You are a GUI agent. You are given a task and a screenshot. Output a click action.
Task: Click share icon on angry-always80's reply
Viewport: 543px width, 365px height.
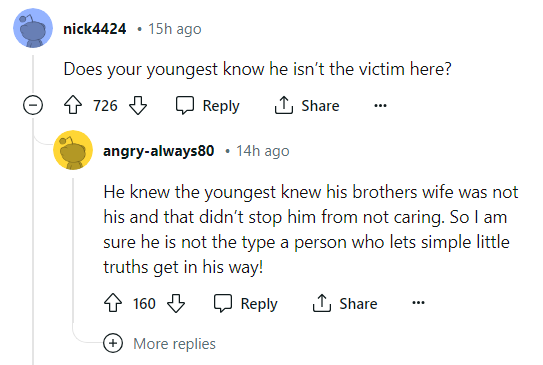point(322,303)
